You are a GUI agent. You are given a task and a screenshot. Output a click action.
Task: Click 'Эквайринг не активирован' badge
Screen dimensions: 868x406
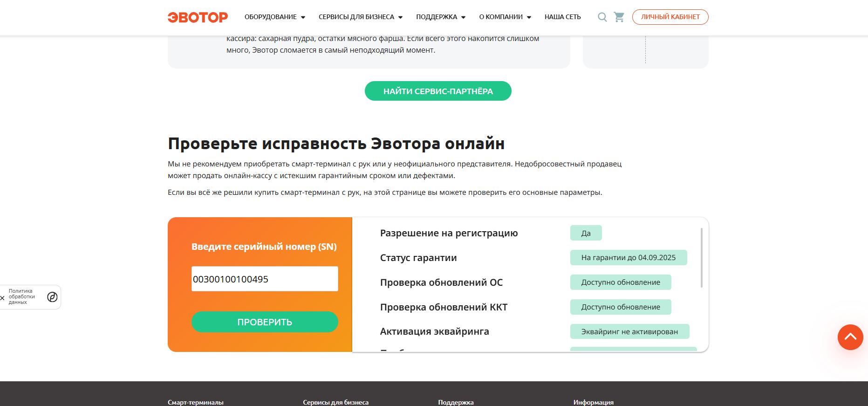coord(630,331)
